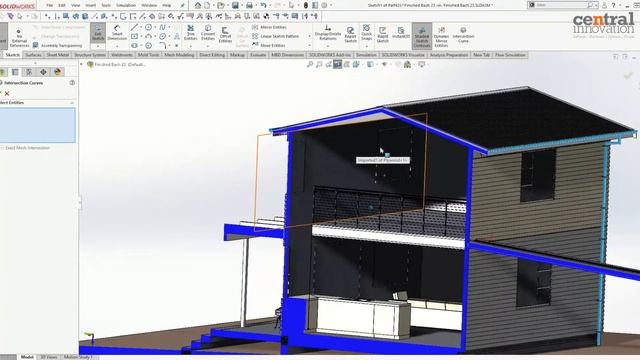The height and width of the screenshot is (360, 640).
Task: Open the PropertyManager tab icon
Action: tap(15, 72)
